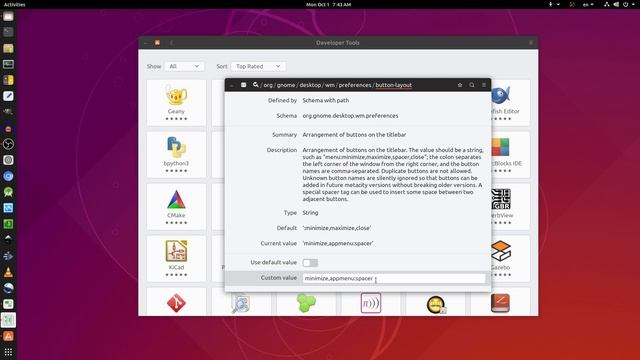Go to the 'preferences' path segment

click(x=355, y=85)
